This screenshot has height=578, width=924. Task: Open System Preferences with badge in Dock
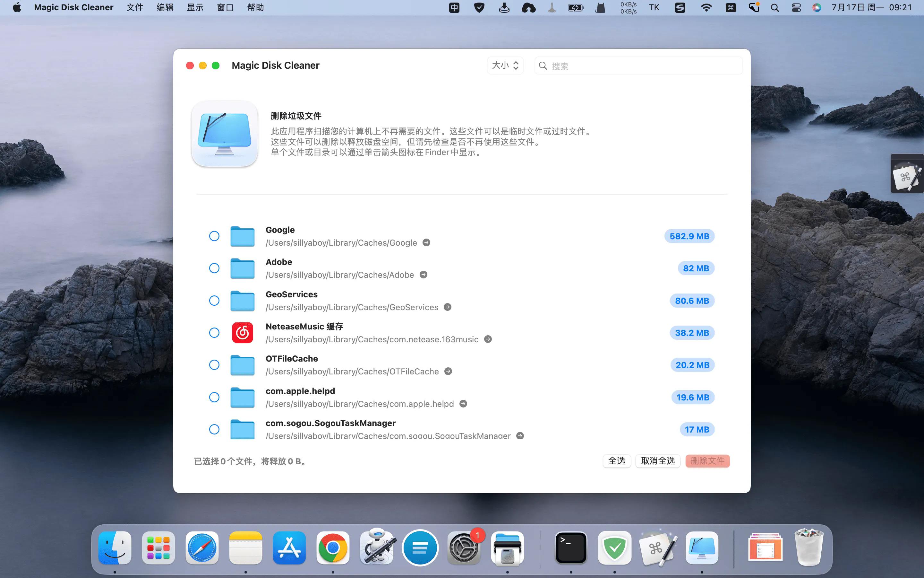(x=464, y=548)
